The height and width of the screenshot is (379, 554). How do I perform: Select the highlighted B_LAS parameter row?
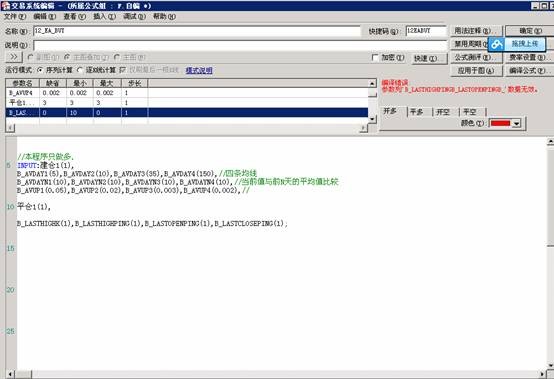point(187,113)
